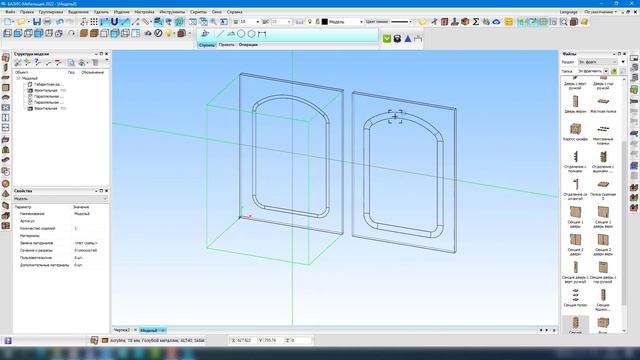Switch to the Чертеж2 document tab
This screenshot has height=360, width=640.
click(122, 330)
